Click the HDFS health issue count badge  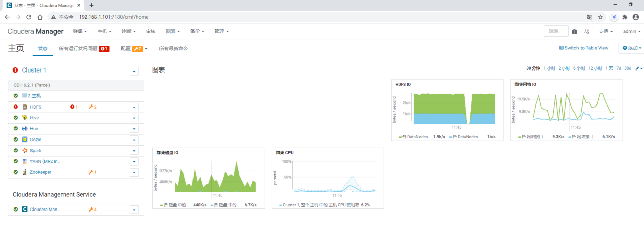click(74, 107)
